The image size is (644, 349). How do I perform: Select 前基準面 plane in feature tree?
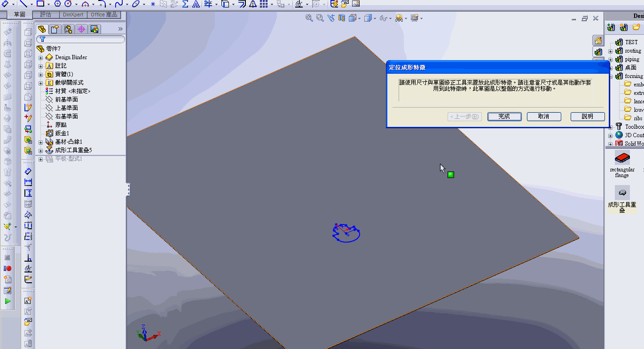coord(62,100)
